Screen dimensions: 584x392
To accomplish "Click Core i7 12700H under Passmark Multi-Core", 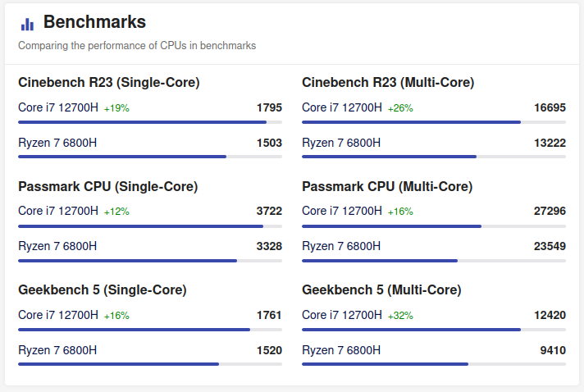I will 342,211.
